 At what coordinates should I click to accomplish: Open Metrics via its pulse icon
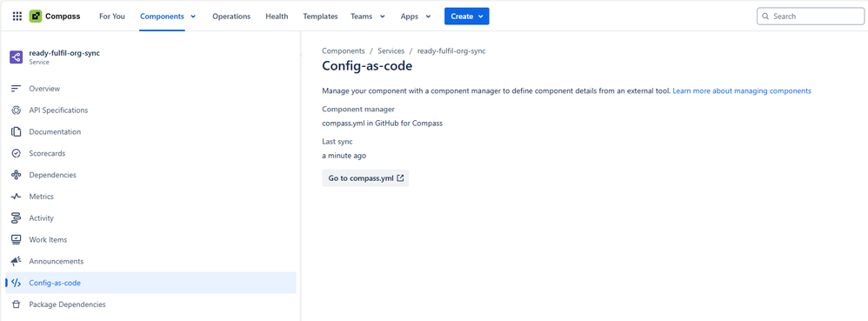pyautogui.click(x=16, y=197)
